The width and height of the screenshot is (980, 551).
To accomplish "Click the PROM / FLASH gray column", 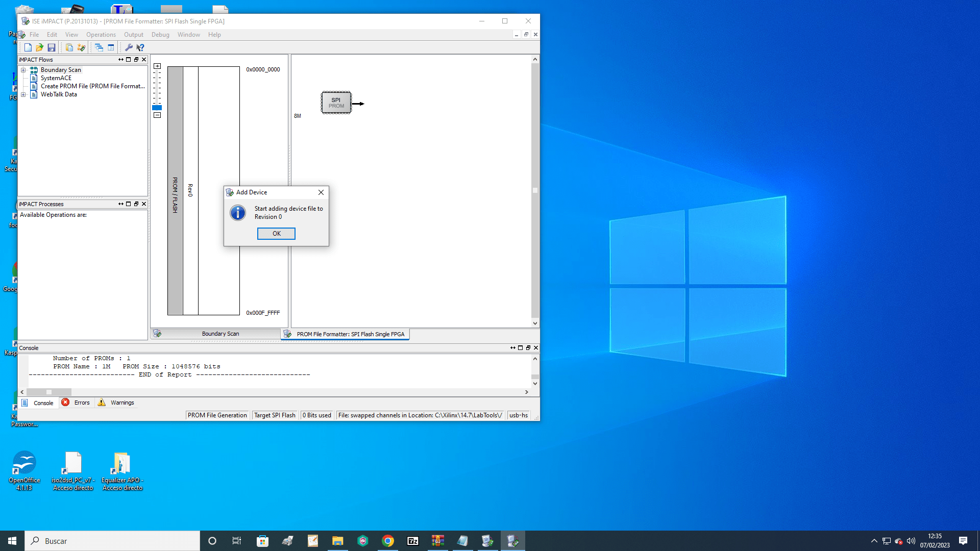I will pos(175,190).
